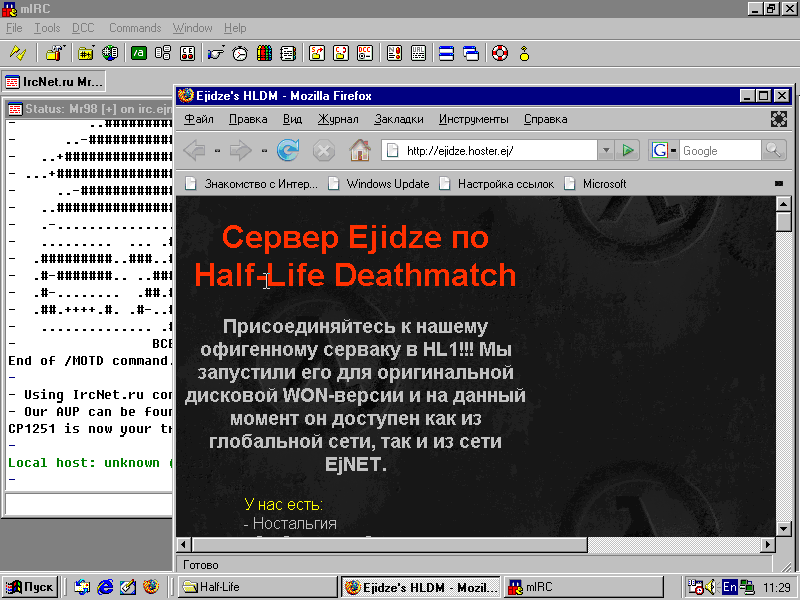Open the mIRC Channels Folder icon
This screenshot has width=800, height=600.
pos(86,53)
